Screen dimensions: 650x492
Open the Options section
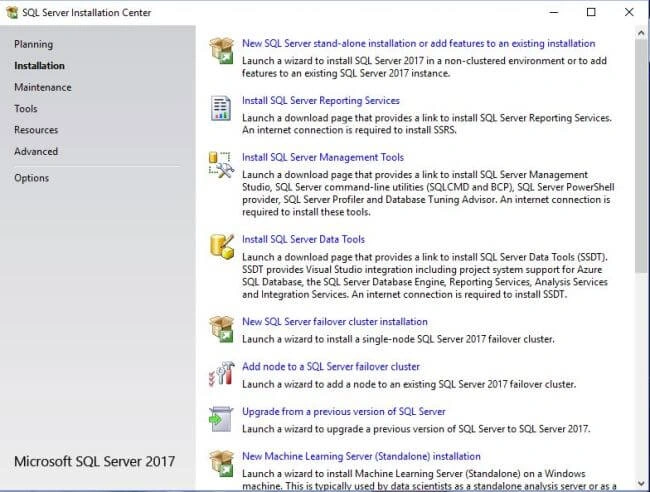pos(32,178)
